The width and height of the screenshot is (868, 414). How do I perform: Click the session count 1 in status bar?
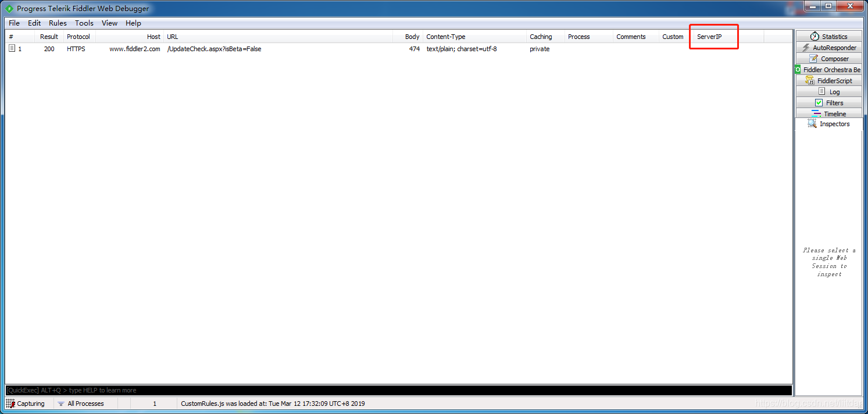[154, 404]
